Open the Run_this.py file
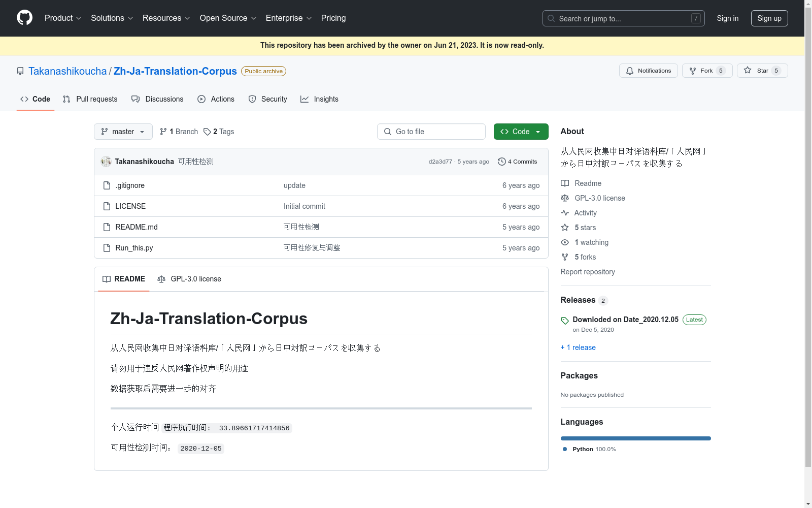 [134, 248]
